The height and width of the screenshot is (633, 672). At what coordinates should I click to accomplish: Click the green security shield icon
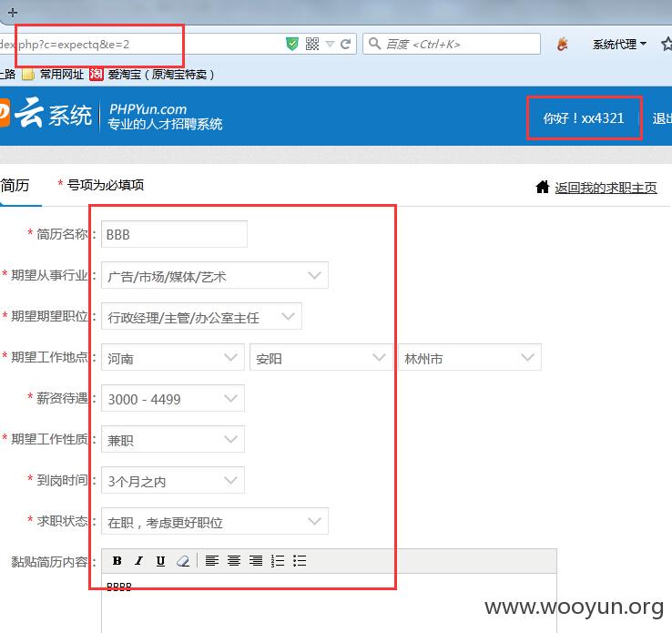[292, 44]
